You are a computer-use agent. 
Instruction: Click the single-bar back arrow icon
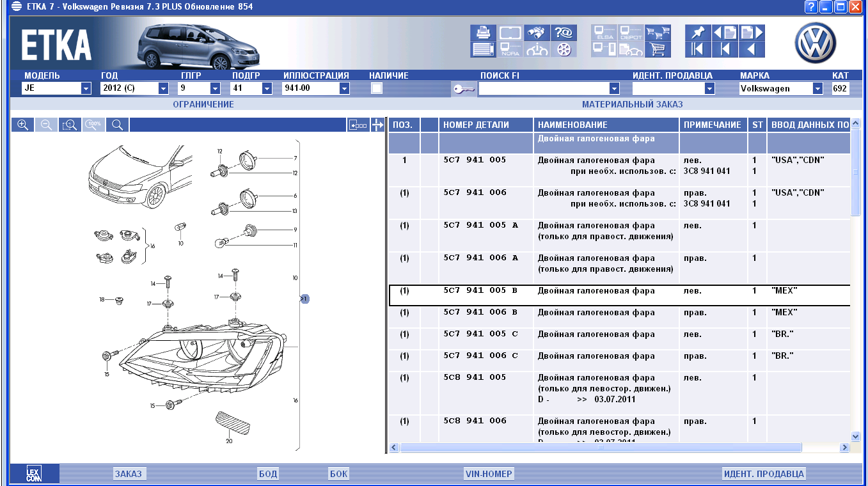(725, 49)
